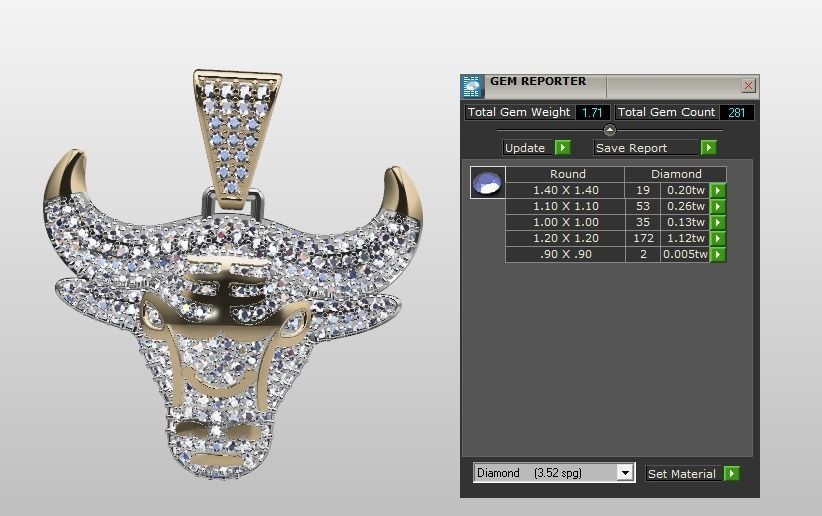Click green arrow on 1.10 X 1.10 row
This screenshot has height=516, width=822.
[718, 206]
